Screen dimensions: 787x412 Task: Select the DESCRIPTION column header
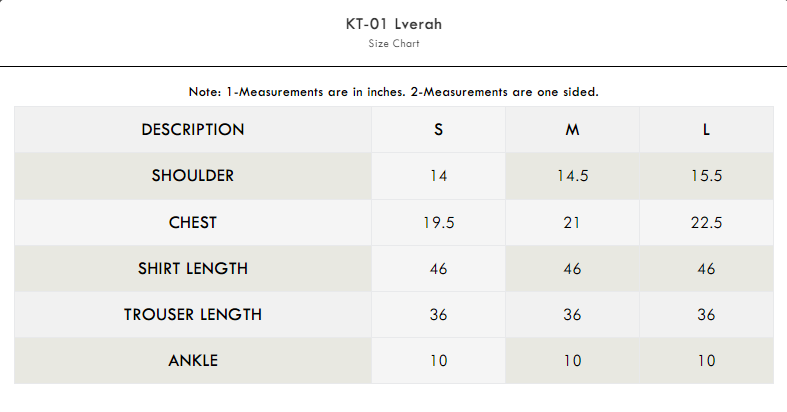pyautogui.click(x=193, y=130)
